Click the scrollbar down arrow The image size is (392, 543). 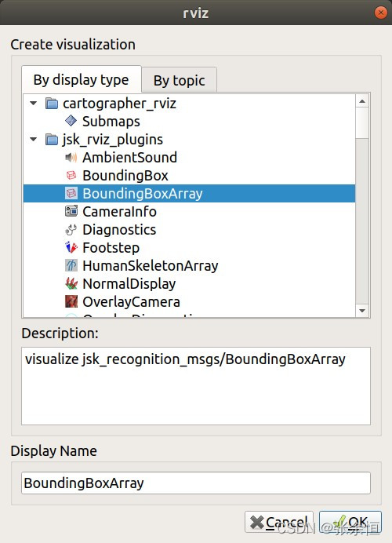[x=362, y=311]
